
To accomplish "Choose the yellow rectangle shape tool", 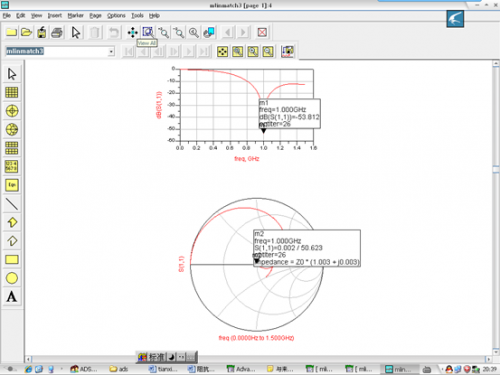I will (12, 259).
